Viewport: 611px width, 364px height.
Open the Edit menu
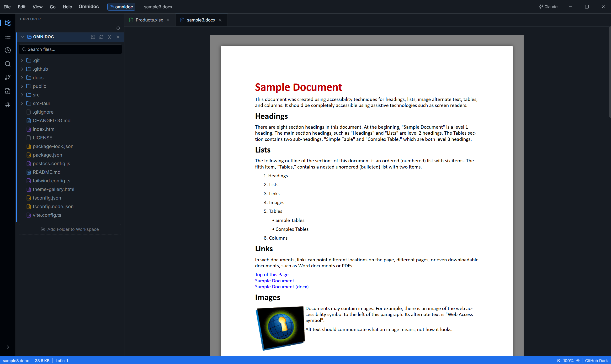(x=21, y=7)
